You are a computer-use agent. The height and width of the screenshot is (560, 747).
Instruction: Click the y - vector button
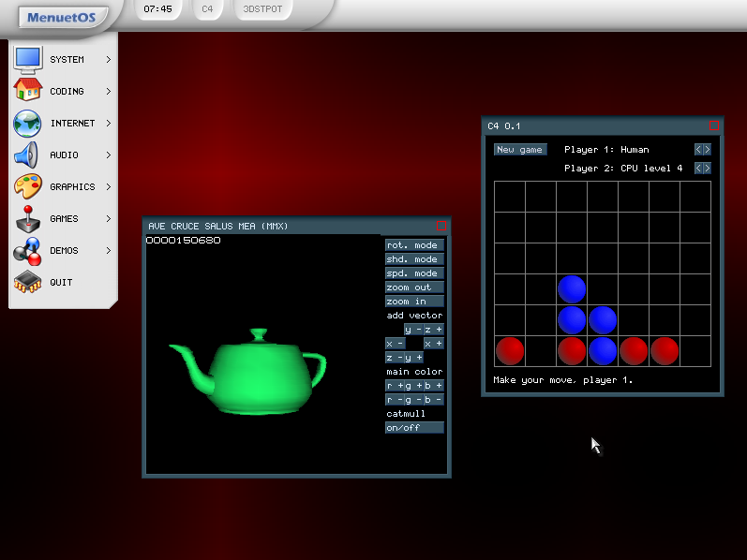pyautogui.click(x=413, y=330)
